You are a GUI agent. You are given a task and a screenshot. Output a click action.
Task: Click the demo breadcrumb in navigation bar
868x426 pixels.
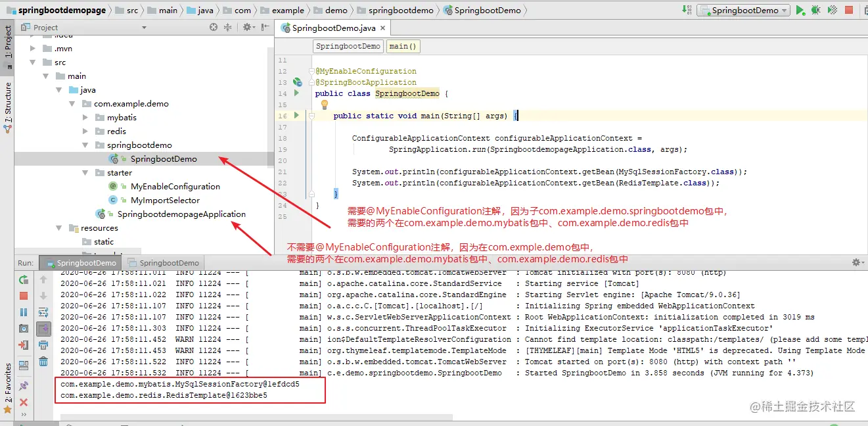[x=330, y=10]
